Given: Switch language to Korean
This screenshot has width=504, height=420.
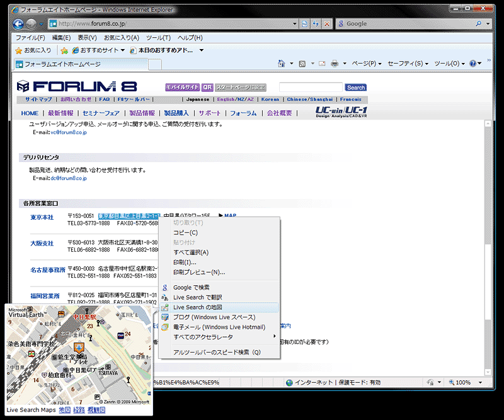Looking at the screenshot, I should point(270,99).
